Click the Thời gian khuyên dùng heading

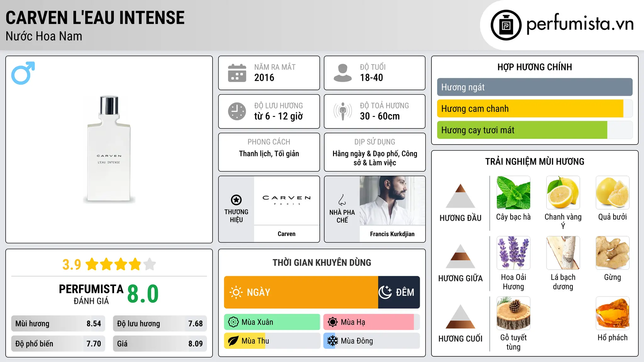[x=322, y=262]
